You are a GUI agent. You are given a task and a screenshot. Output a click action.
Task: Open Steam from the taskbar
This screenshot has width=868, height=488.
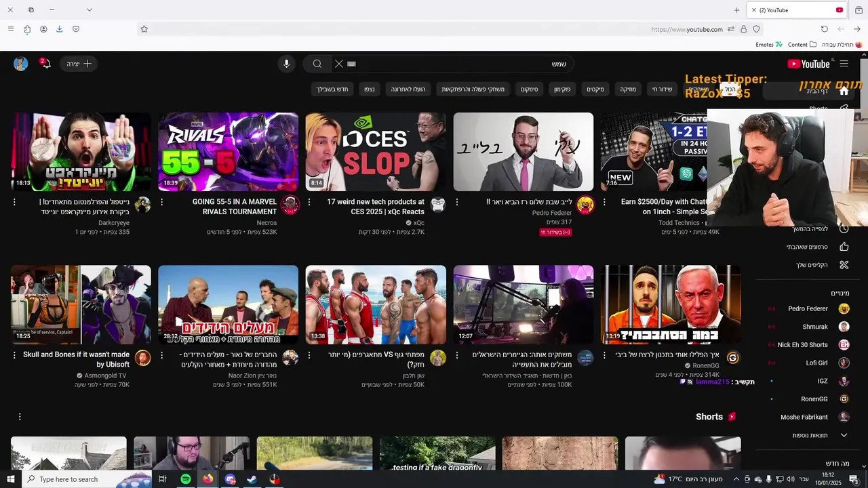252,479
